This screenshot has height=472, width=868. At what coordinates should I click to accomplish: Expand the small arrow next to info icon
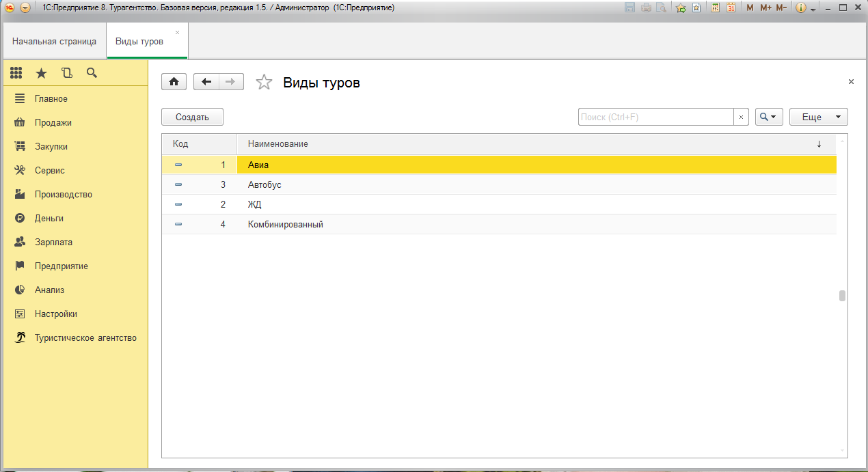point(813,9)
